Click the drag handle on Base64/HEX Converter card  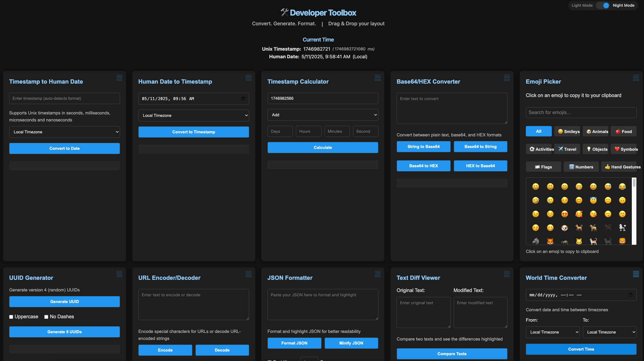tap(507, 78)
